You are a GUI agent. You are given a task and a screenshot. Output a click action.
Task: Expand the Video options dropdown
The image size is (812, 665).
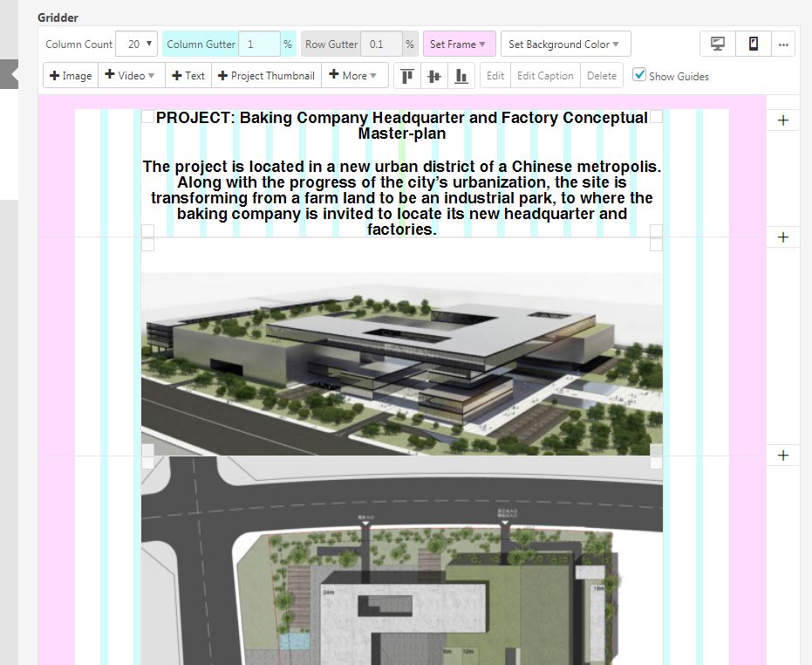click(x=131, y=76)
